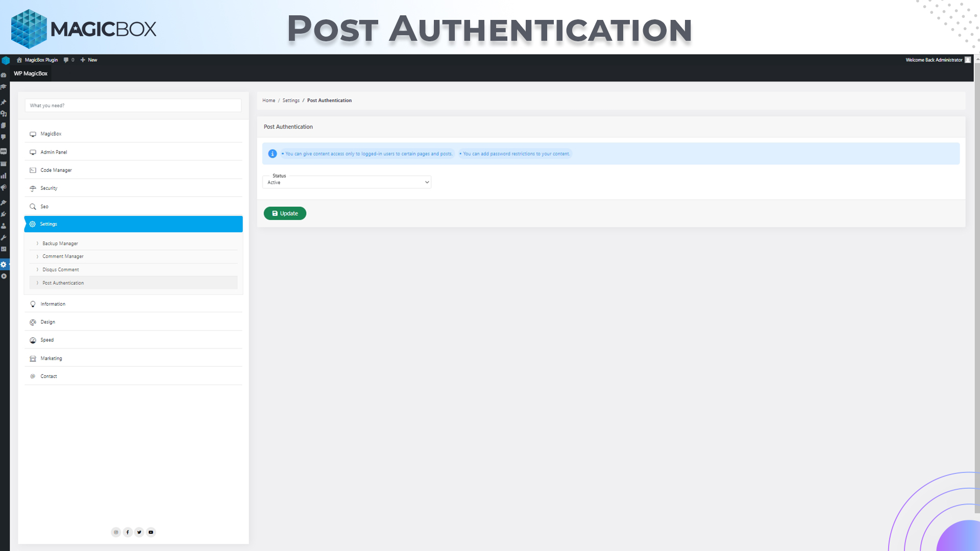Expand the Comment Manager chevron
980x551 pixels.
coord(37,256)
